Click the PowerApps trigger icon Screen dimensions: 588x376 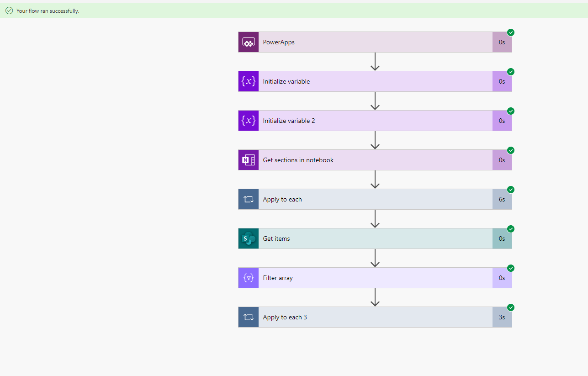pyautogui.click(x=248, y=42)
